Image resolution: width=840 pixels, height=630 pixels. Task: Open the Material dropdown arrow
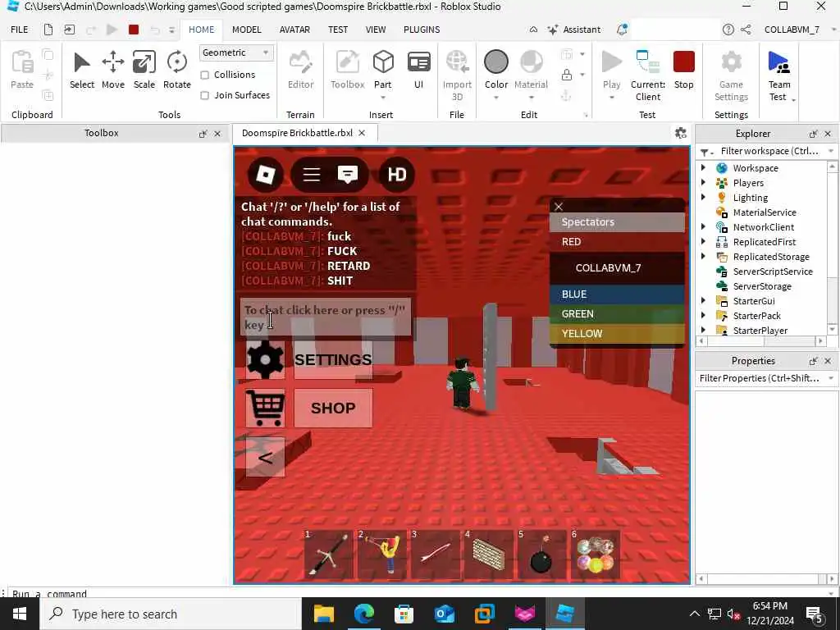click(x=531, y=98)
